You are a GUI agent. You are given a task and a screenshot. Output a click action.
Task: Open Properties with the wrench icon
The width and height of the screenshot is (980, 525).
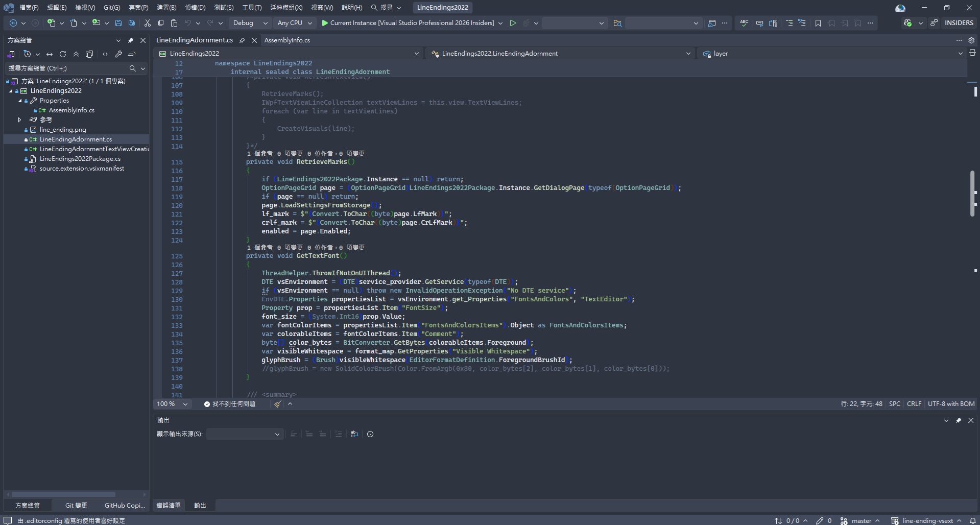coord(118,54)
